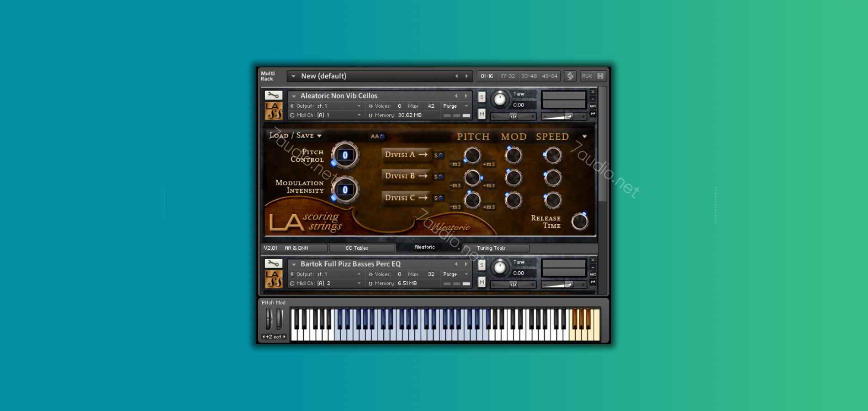The height and width of the screenshot is (411, 868).
Task: Toggle solo LED for Divisi B
Action: 441,177
